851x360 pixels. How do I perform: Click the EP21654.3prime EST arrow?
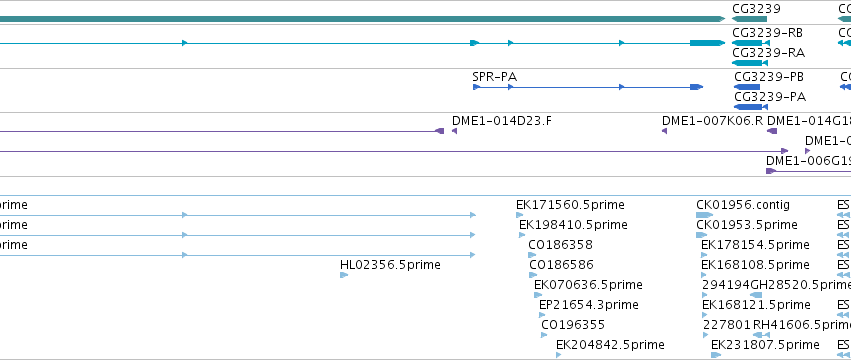click(542, 315)
